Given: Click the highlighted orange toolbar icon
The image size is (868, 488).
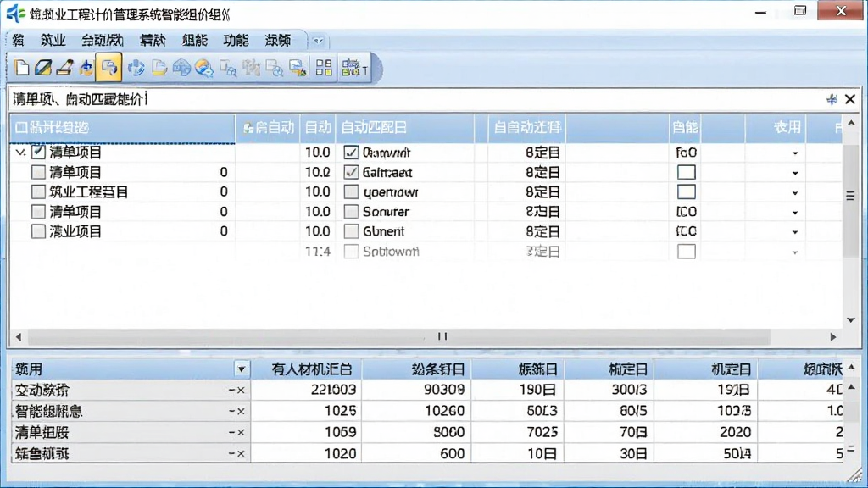Looking at the screenshot, I should [x=108, y=68].
